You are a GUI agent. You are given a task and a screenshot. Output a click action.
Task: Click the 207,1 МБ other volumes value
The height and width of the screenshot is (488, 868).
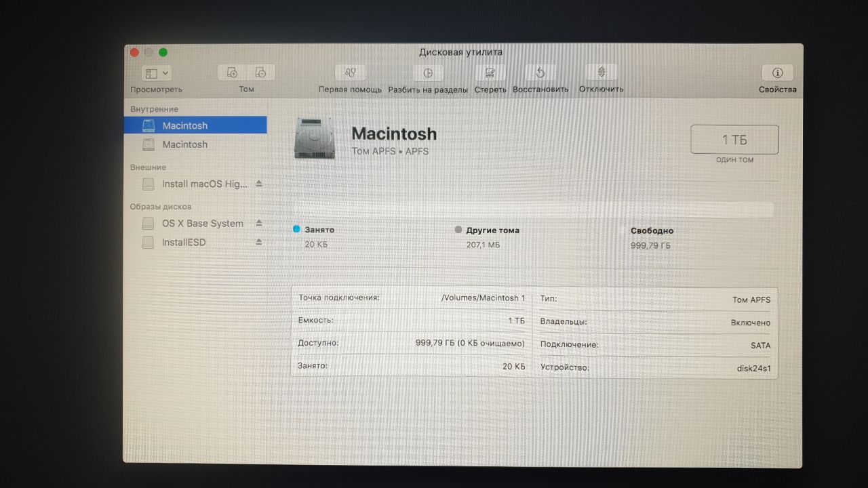[483, 245]
